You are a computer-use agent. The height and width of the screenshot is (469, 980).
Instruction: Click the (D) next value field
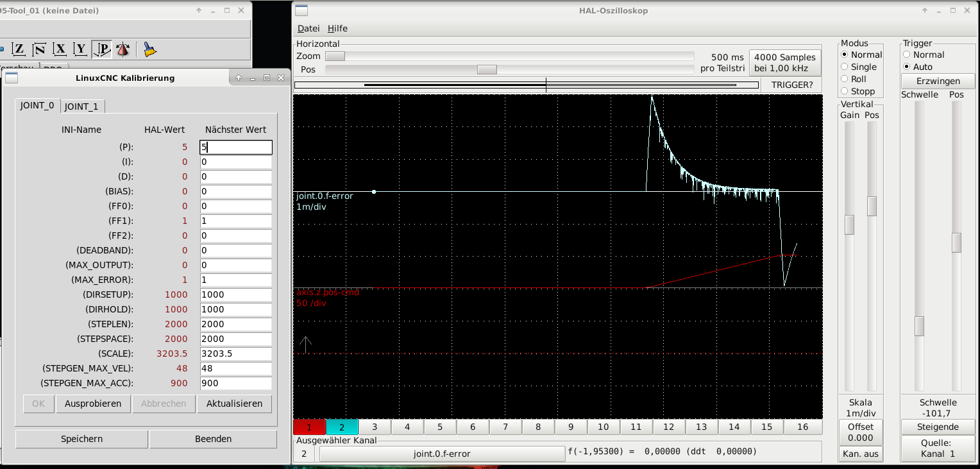(236, 176)
